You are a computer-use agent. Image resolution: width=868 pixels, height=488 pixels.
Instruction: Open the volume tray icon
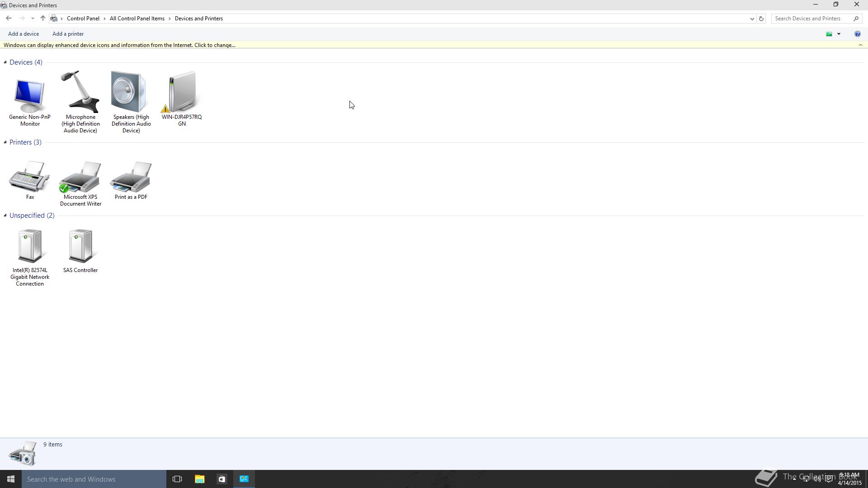click(x=817, y=479)
